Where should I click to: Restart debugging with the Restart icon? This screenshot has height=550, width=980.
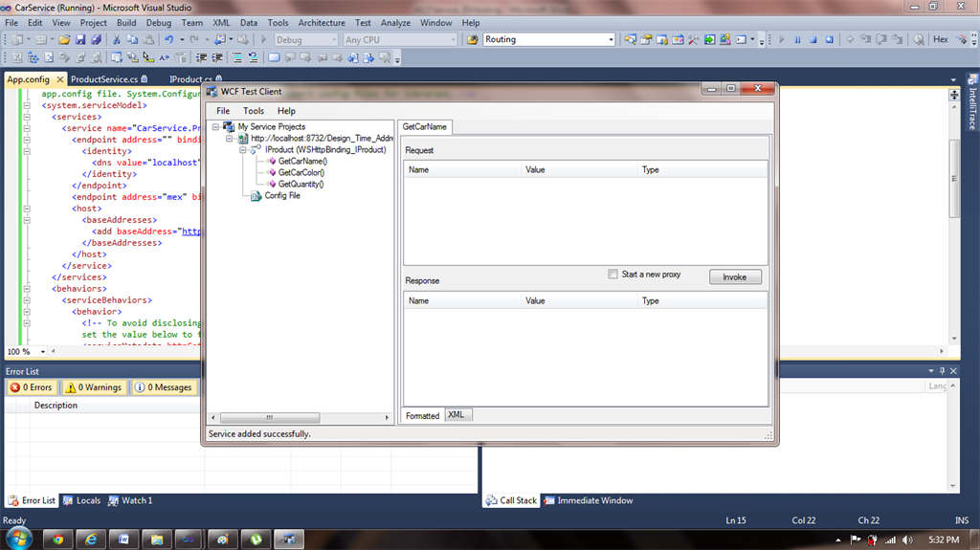(830, 39)
